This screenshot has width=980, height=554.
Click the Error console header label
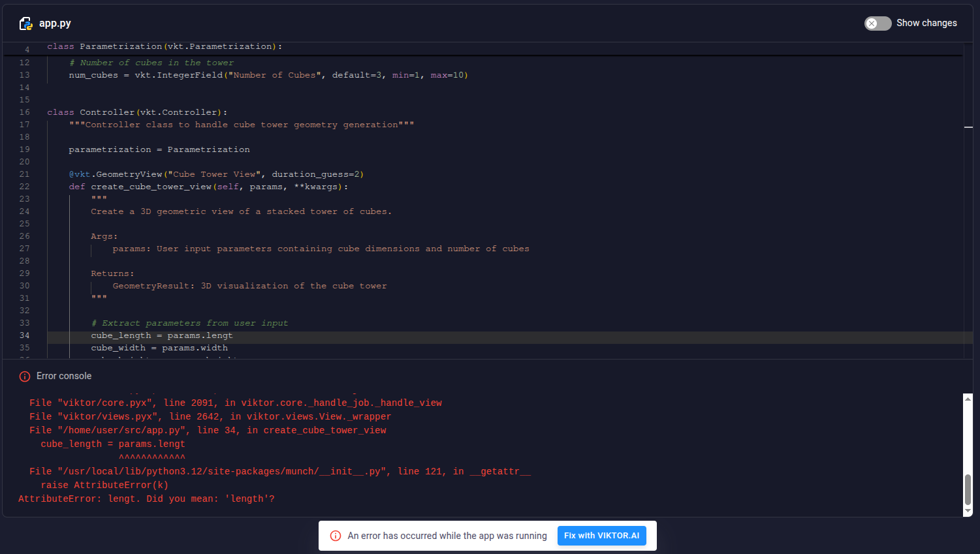64,377
